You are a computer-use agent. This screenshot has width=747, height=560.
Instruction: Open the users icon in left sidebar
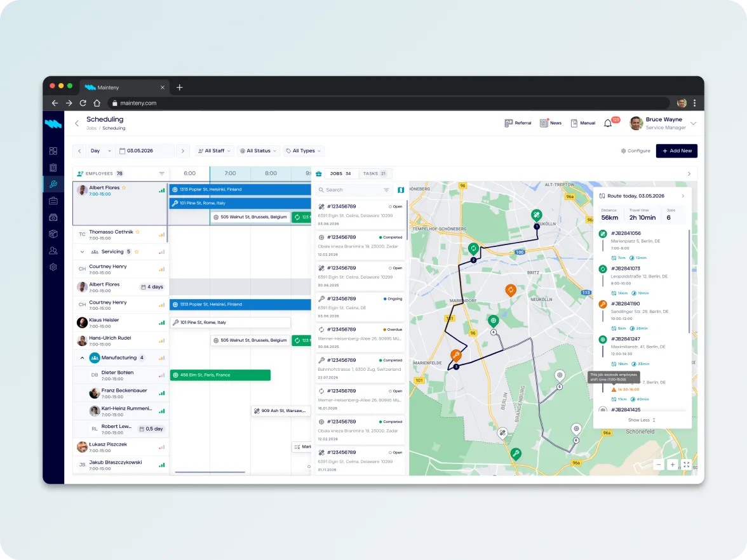click(53, 250)
